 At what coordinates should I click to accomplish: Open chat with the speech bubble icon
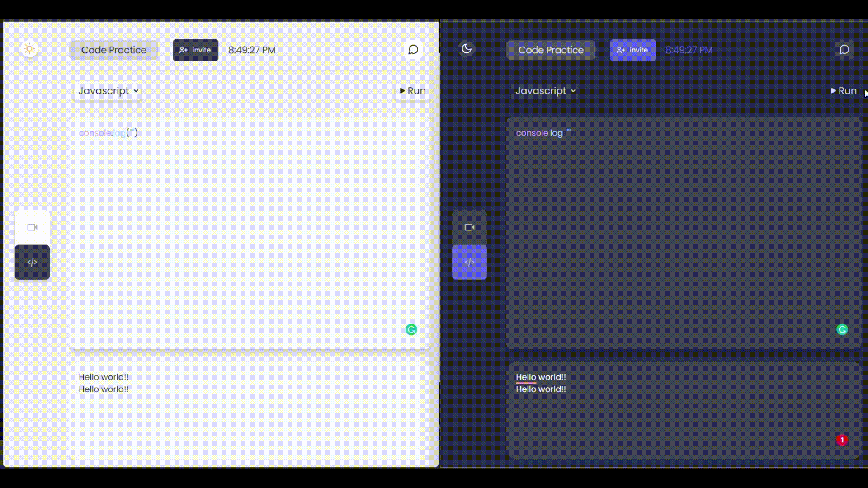(413, 50)
